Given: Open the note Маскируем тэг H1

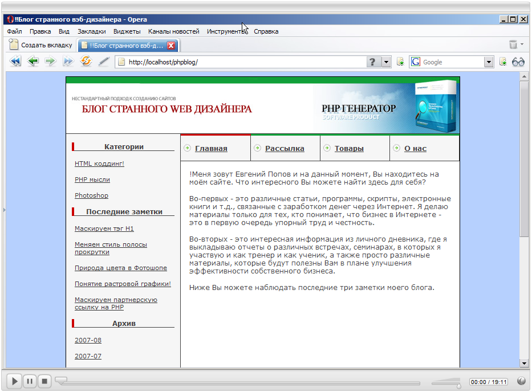Looking at the screenshot, I should (104, 228).
